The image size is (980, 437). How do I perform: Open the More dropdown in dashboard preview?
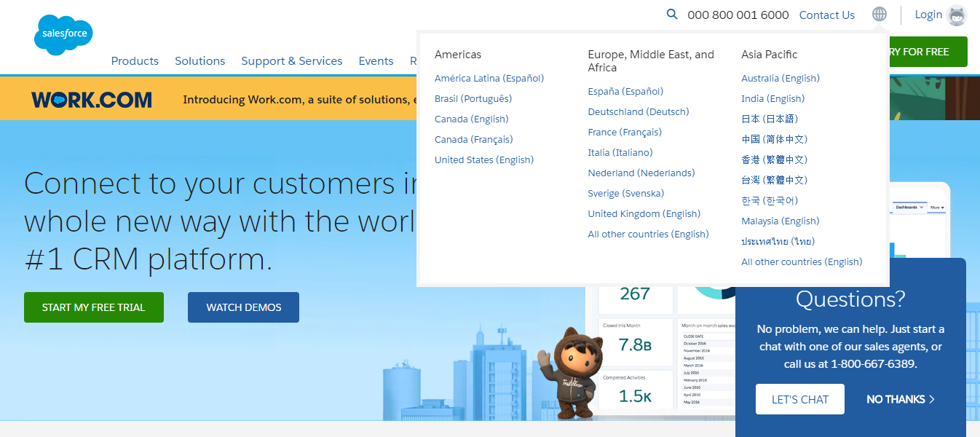(936, 208)
